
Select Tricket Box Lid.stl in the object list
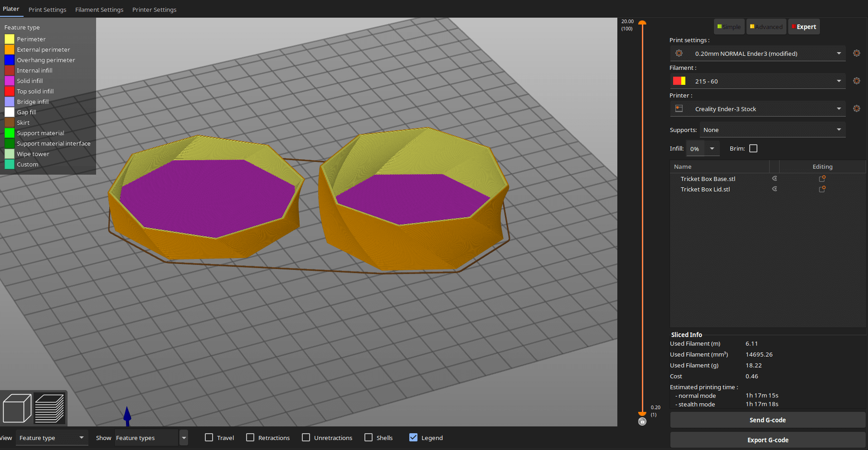click(x=705, y=189)
